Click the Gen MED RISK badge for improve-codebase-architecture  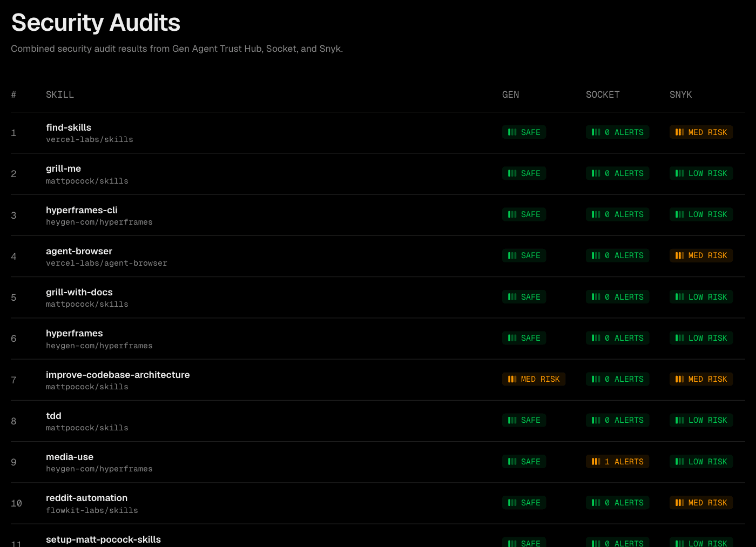point(534,379)
